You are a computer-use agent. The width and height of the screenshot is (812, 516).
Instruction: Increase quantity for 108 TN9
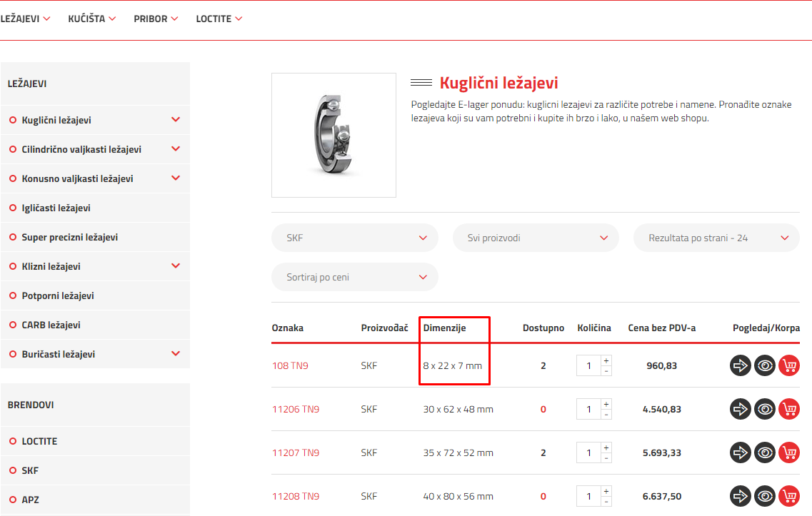[x=606, y=360]
